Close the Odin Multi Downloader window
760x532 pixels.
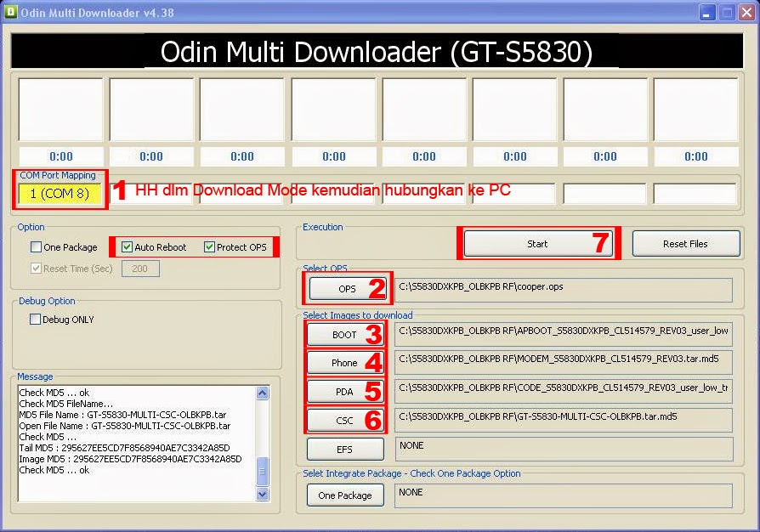click(746, 13)
